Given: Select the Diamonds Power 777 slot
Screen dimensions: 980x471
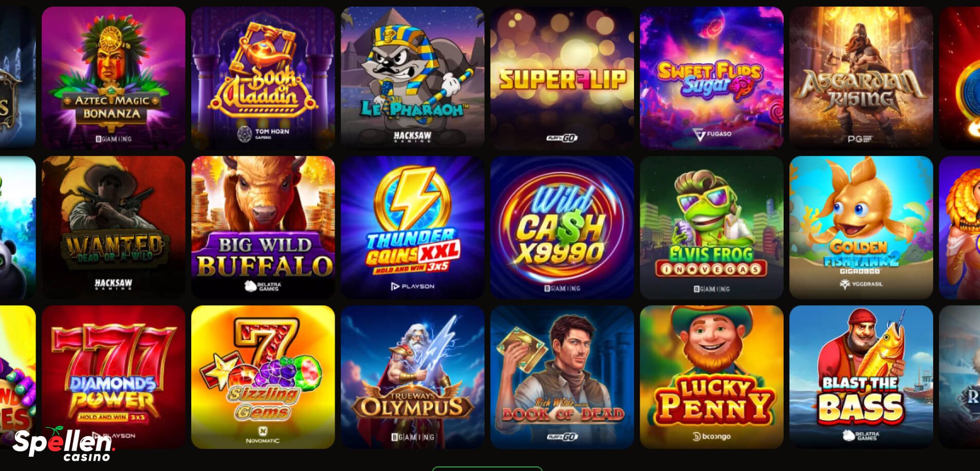Looking at the screenshot, I should tap(113, 377).
